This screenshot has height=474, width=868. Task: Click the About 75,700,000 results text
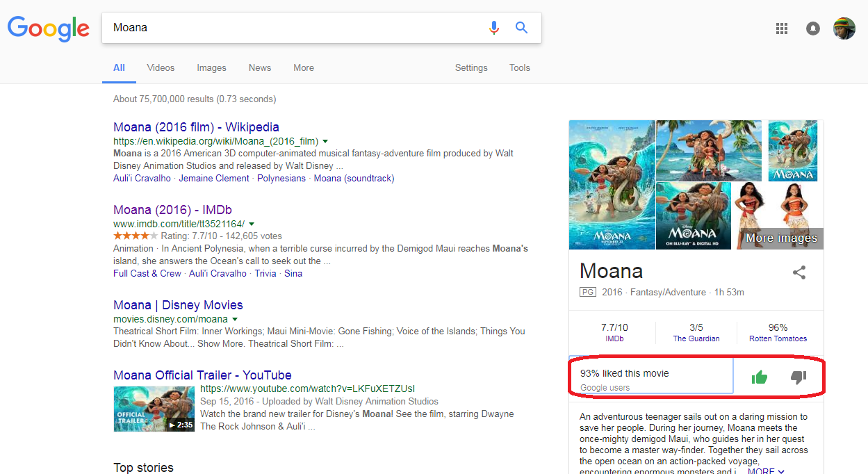click(x=195, y=99)
